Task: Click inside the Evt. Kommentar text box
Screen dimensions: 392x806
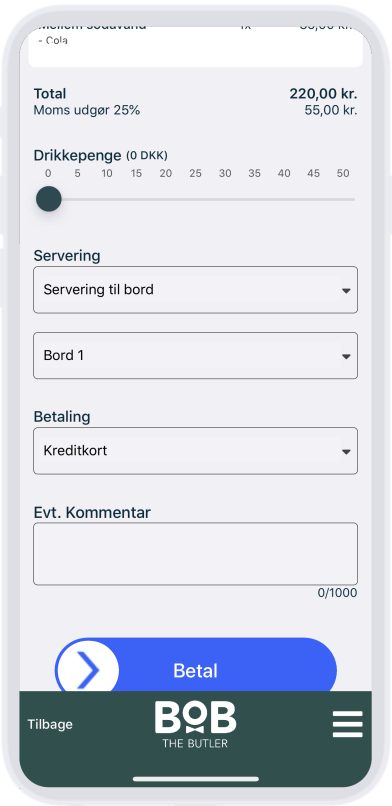Action: tap(195, 554)
